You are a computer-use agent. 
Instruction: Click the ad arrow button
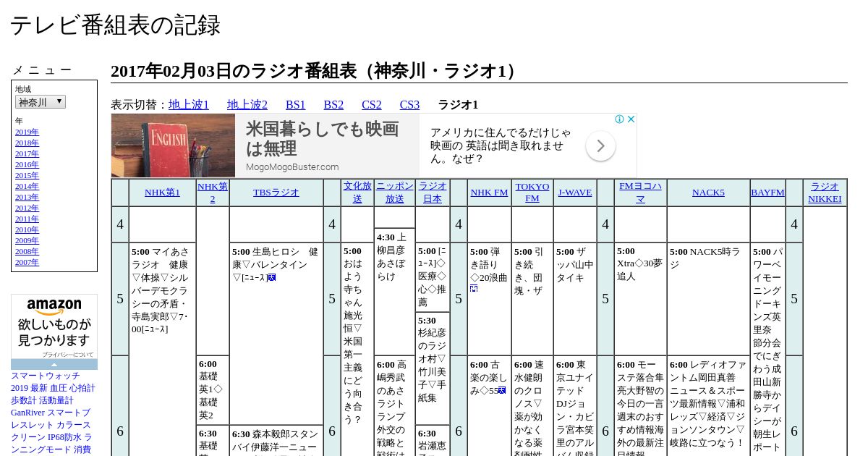click(600, 145)
